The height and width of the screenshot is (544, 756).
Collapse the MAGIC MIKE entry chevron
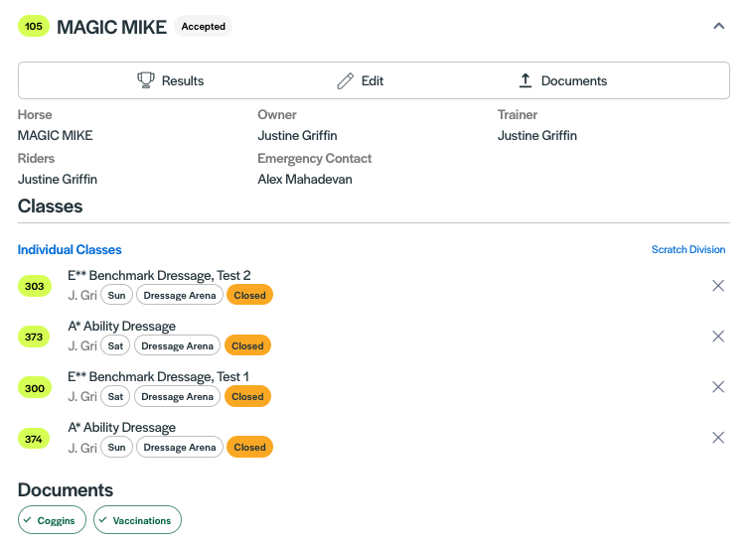(719, 26)
